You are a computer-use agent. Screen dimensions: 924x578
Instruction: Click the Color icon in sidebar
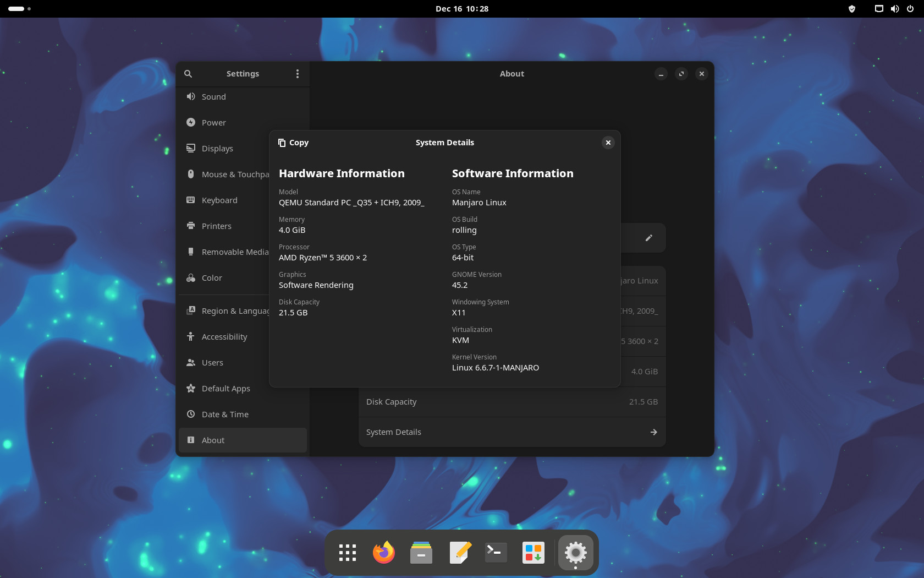[x=191, y=277]
